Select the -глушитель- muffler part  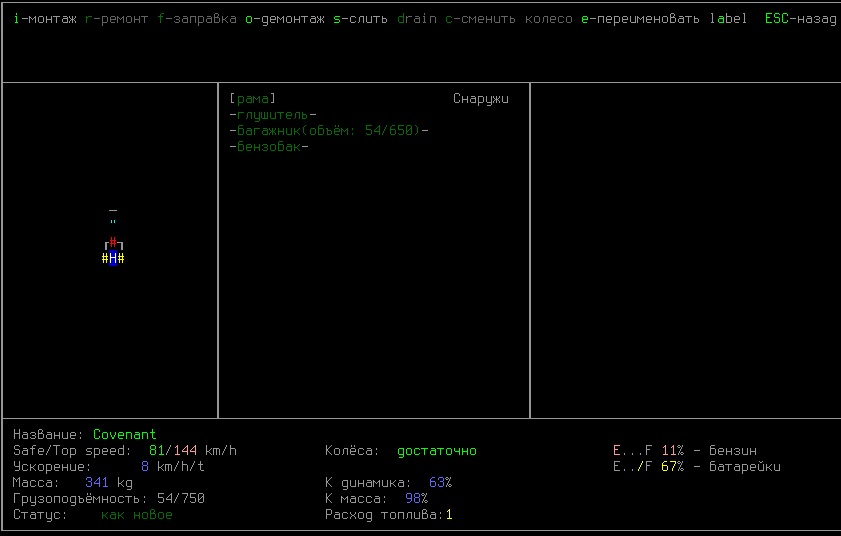pos(273,115)
